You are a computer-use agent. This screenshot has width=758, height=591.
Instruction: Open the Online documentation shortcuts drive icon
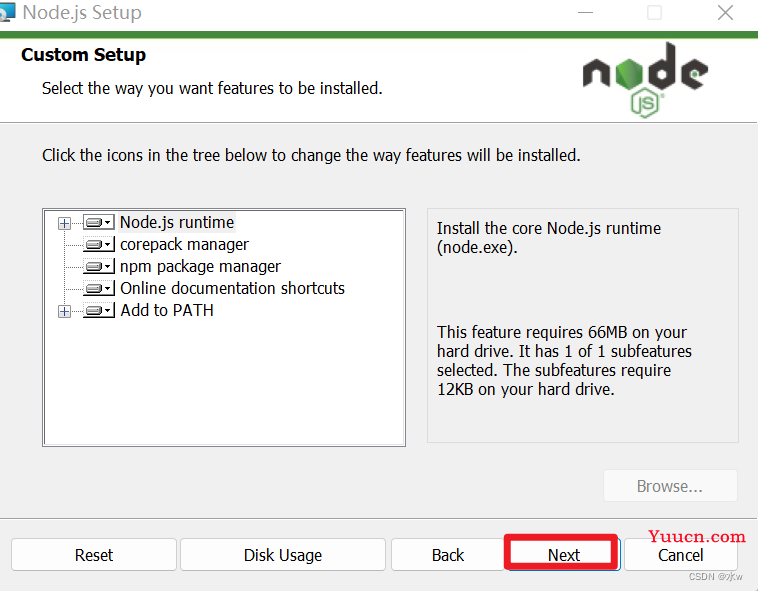point(98,289)
